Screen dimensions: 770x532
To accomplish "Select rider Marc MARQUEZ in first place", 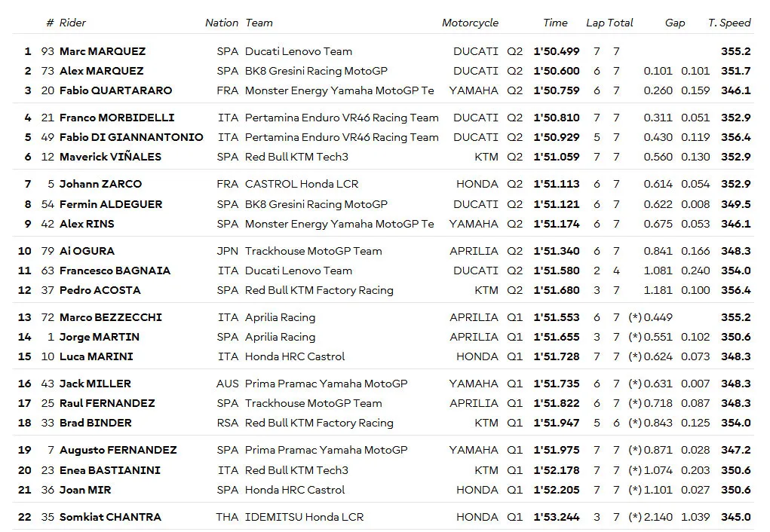I will [103, 51].
